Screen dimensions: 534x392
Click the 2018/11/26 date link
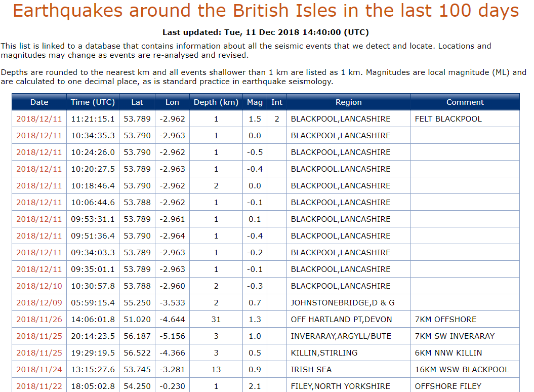click(x=39, y=320)
